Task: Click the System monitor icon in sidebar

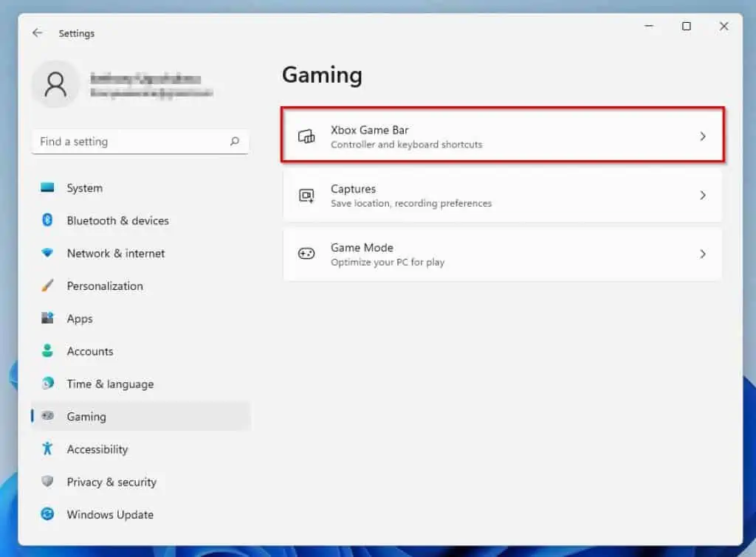Action: click(48, 188)
